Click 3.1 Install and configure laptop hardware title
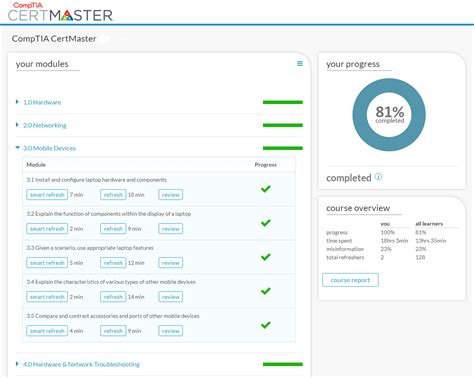This screenshot has width=474, height=378. pos(97,180)
